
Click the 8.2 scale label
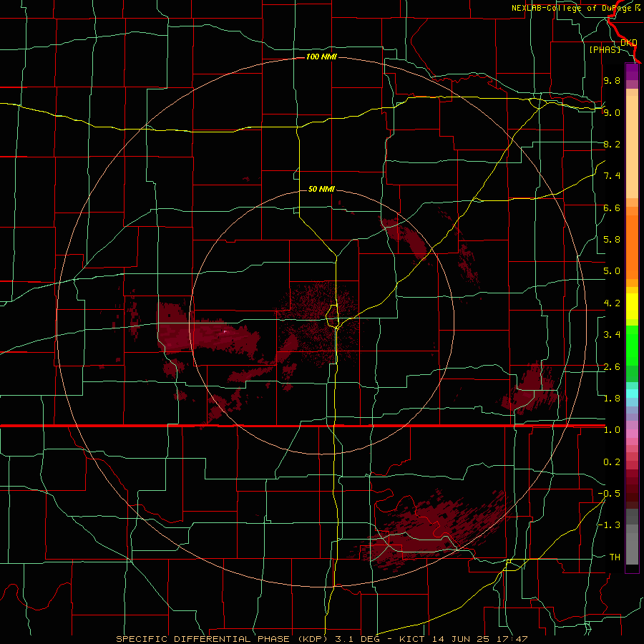coord(612,144)
